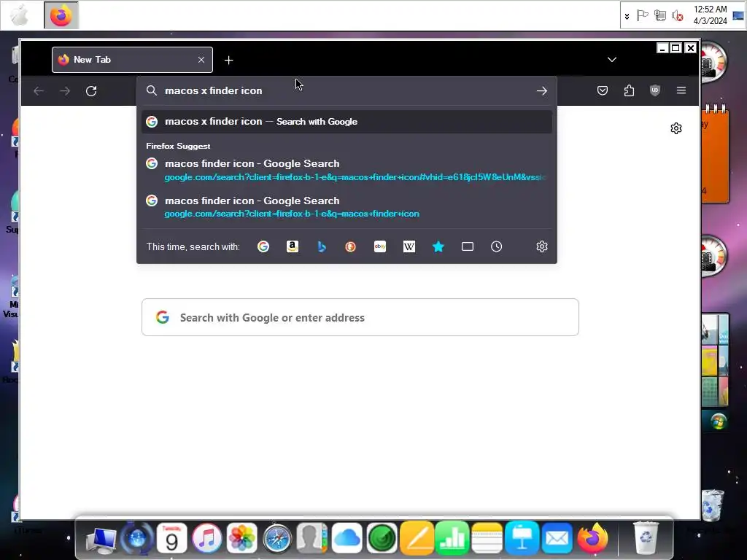Open Computer icon in dock
Viewport: 747px width, 560px height.
point(101,540)
